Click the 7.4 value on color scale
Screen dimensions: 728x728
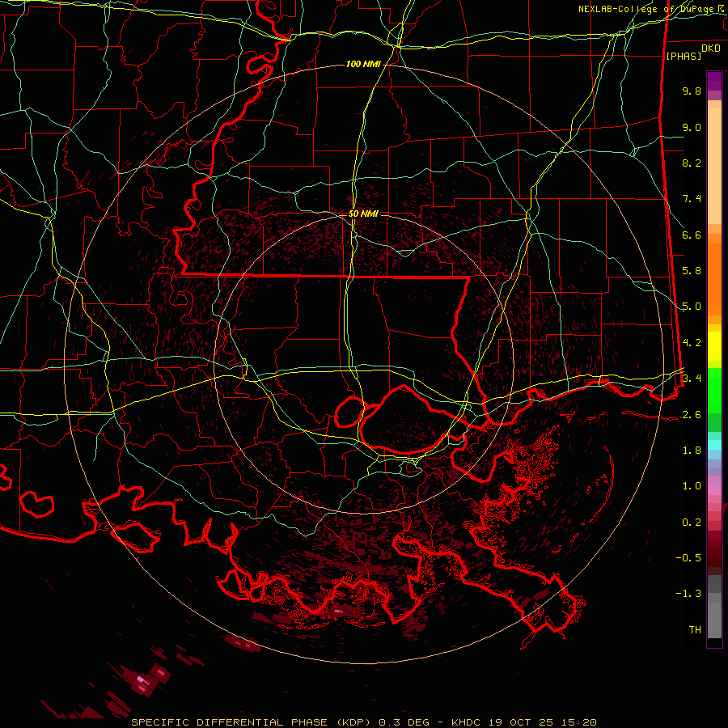(x=692, y=199)
